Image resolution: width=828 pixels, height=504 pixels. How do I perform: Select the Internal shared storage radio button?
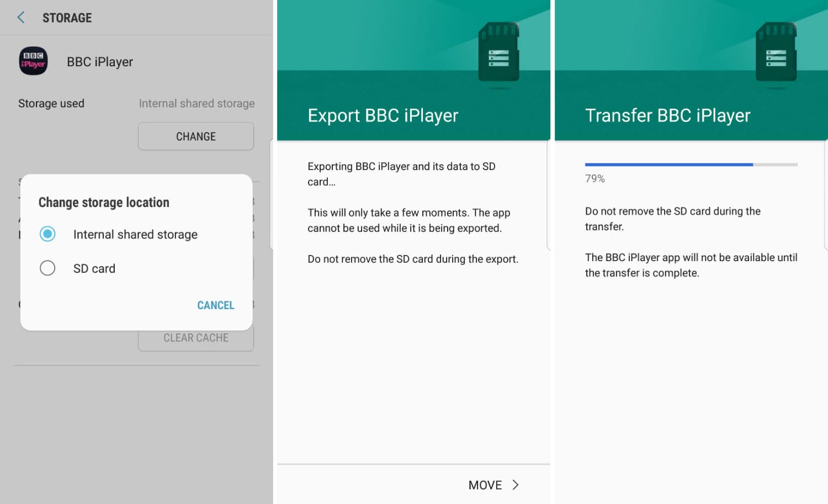tap(47, 234)
